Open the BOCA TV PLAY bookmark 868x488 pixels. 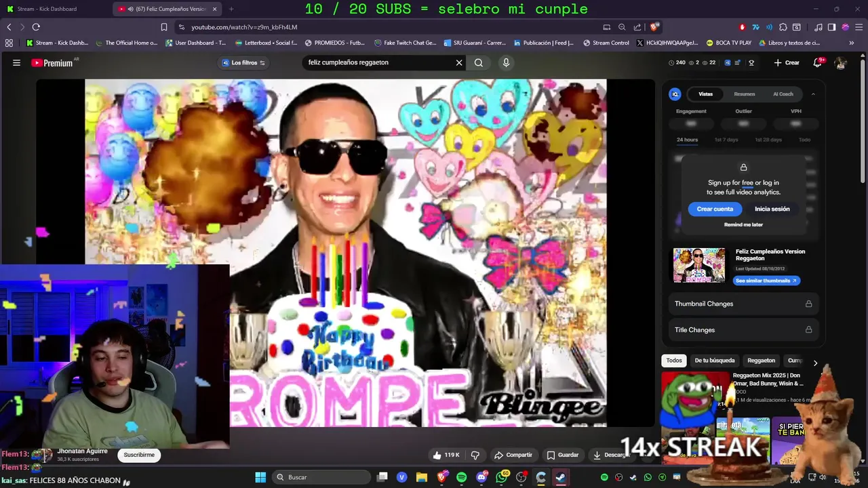(728, 43)
